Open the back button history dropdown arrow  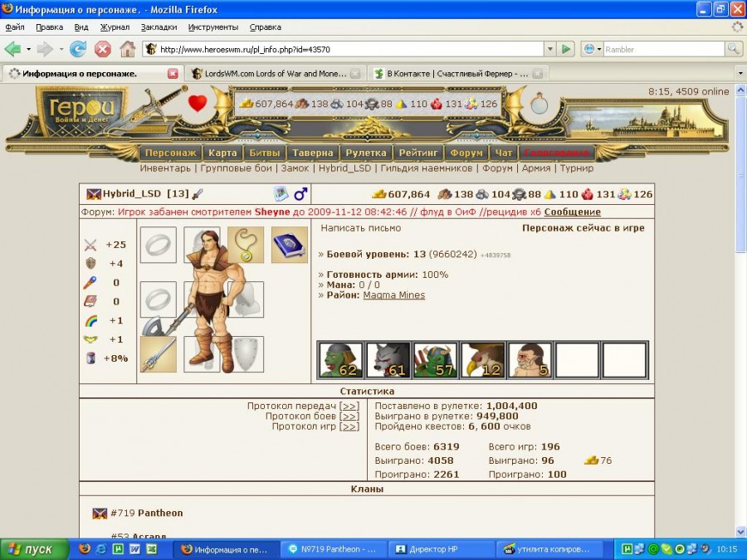point(28,49)
